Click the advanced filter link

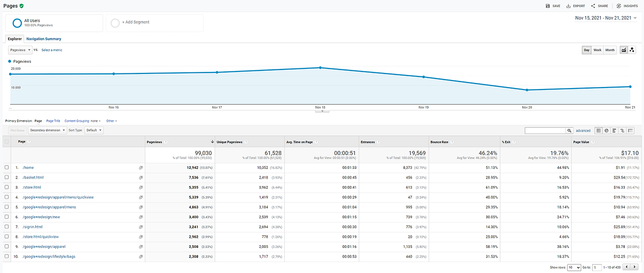[x=583, y=131]
